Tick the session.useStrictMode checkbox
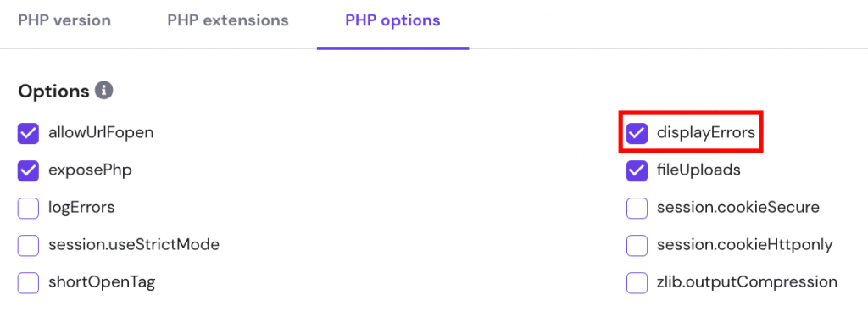The height and width of the screenshot is (312, 868). pyautogui.click(x=28, y=246)
